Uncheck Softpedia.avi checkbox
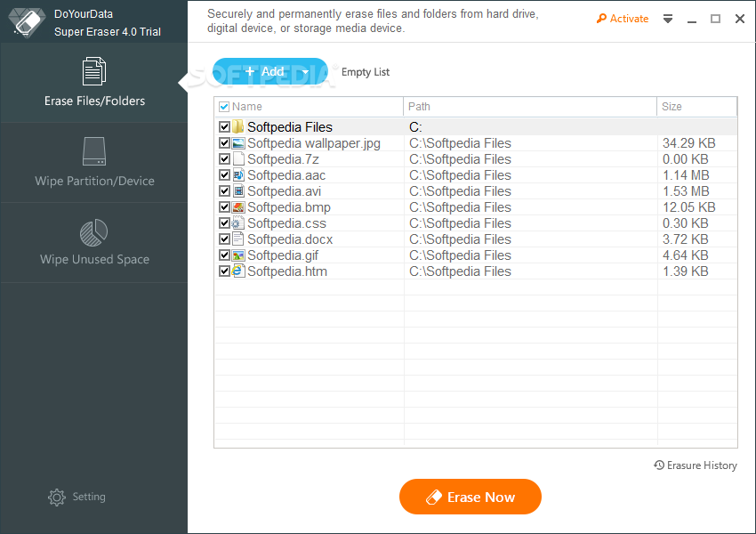Image resolution: width=756 pixels, height=534 pixels. click(x=224, y=191)
